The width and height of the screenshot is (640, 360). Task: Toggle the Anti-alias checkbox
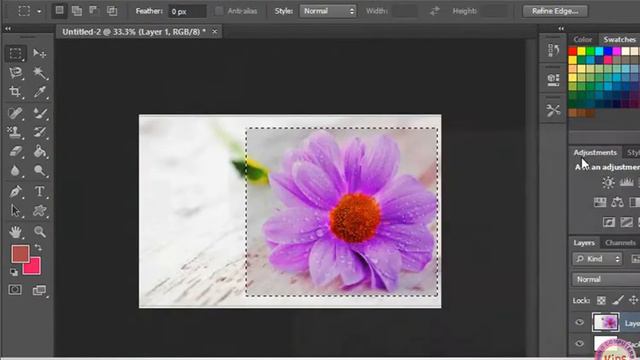click(x=219, y=11)
